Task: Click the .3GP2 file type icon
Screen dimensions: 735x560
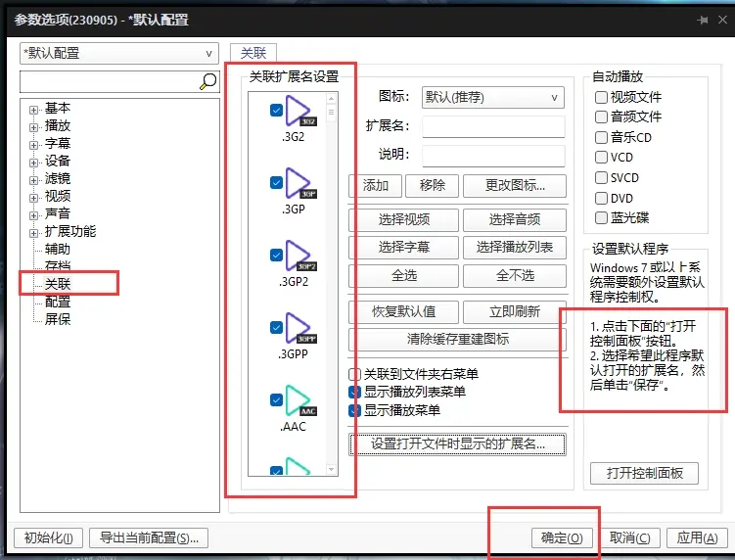Action: click(300, 256)
